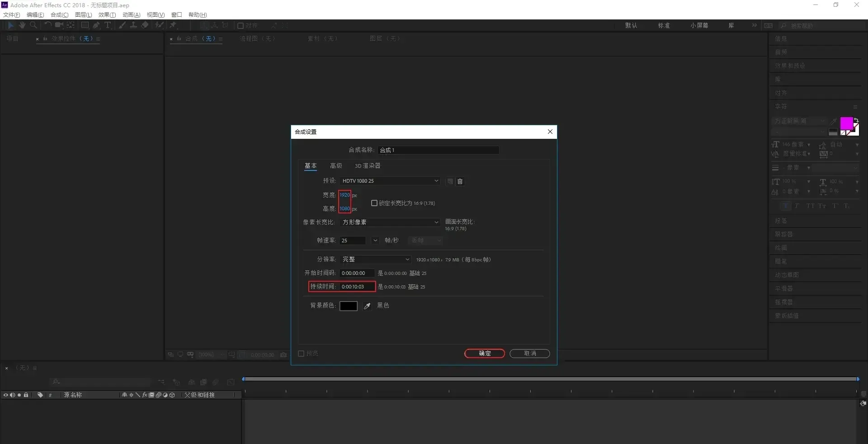The height and width of the screenshot is (444, 868).
Task: Open the 像素长宽比 方形像素 dropdown
Action: pyautogui.click(x=390, y=222)
